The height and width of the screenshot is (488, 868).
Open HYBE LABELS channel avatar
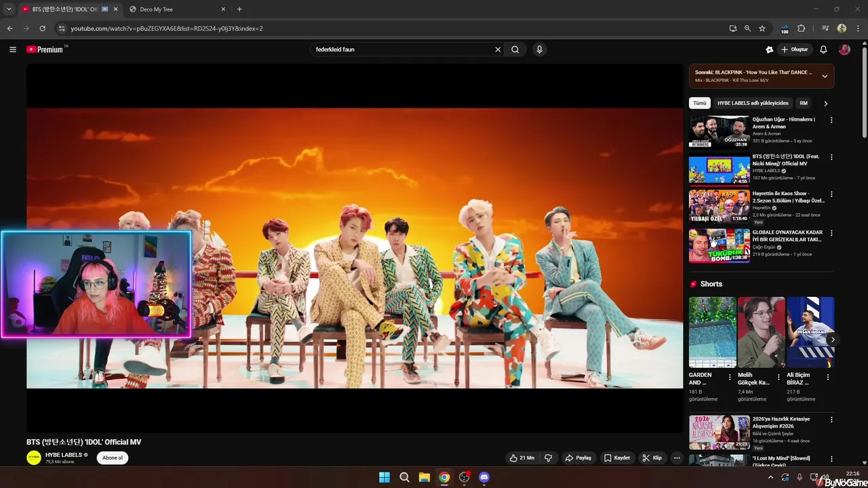click(34, 458)
